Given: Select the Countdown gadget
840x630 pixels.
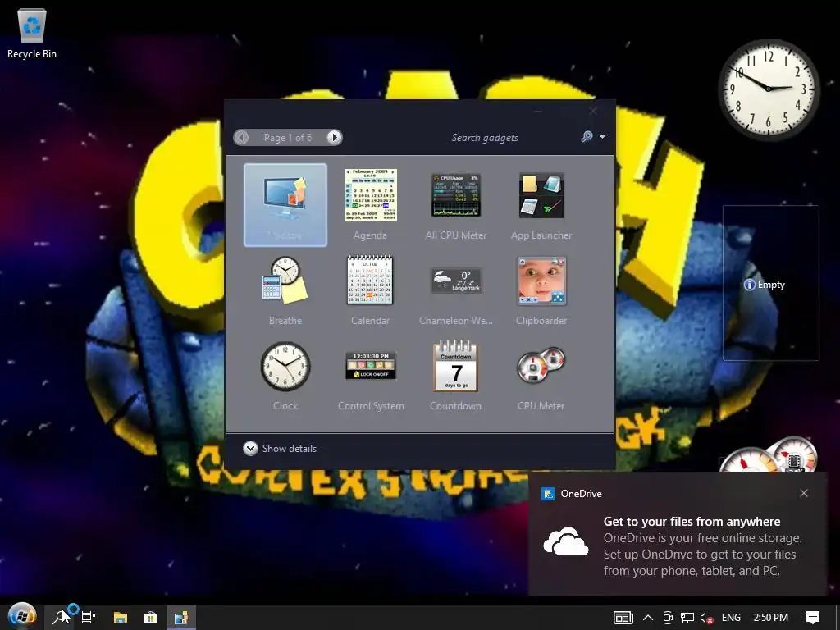Looking at the screenshot, I should [x=456, y=376].
